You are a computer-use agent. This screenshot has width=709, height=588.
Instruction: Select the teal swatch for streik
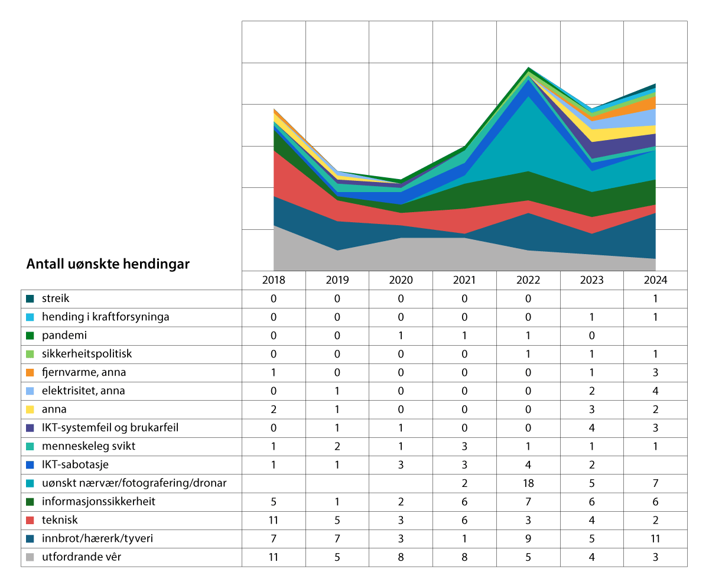click(30, 298)
